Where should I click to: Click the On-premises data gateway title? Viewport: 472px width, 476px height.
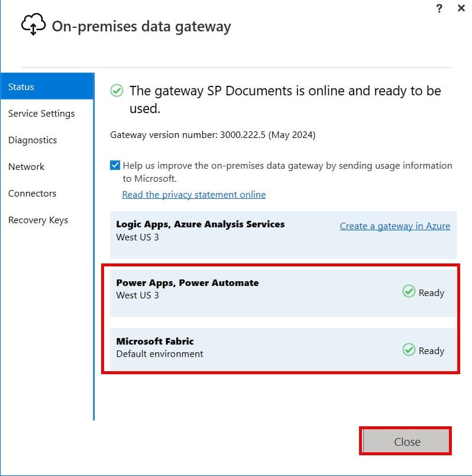point(141,27)
